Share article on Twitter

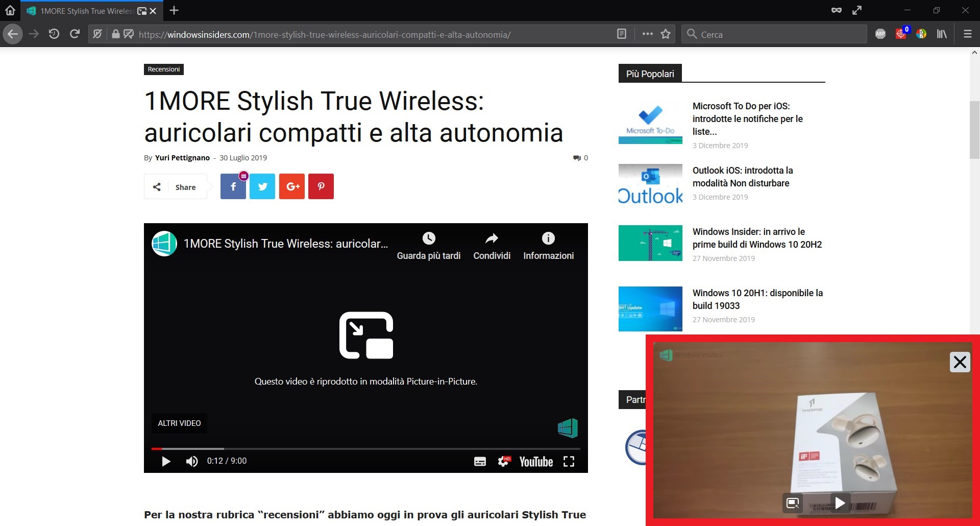[262, 186]
